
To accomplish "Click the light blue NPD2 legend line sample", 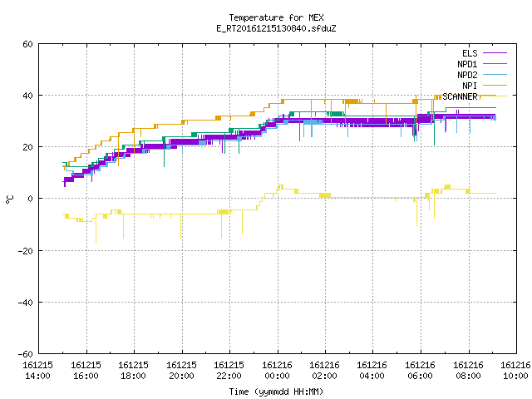I will coord(495,74).
